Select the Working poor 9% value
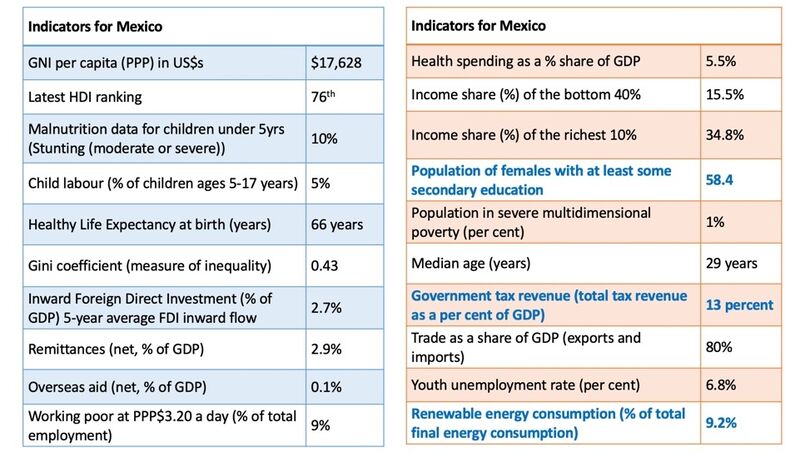The image size is (800, 453). click(x=320, y=425)
